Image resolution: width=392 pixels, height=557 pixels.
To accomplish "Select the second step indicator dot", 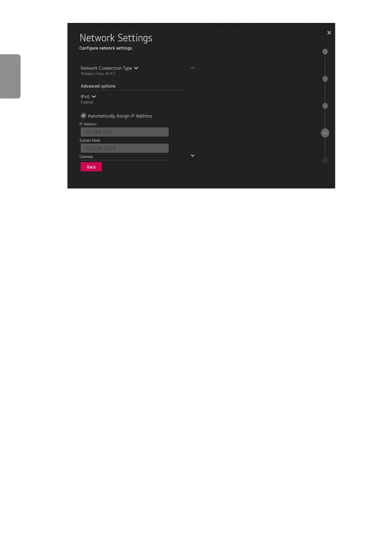I will pyautogui.click(x=325, y=79).
